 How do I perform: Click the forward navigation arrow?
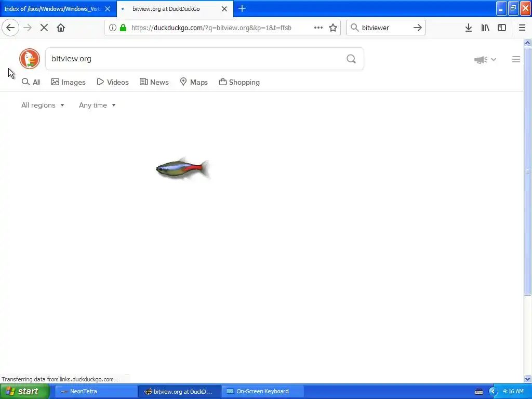click(28, 28)
